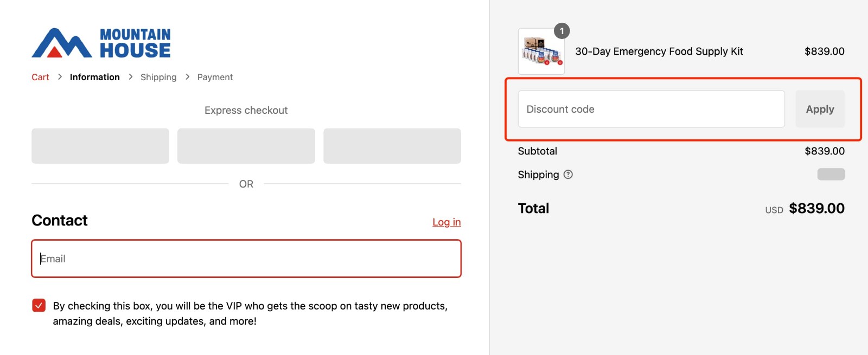Click the chevron before Payment step
Screen dimensions: 868x355
(x=187, y=77)
